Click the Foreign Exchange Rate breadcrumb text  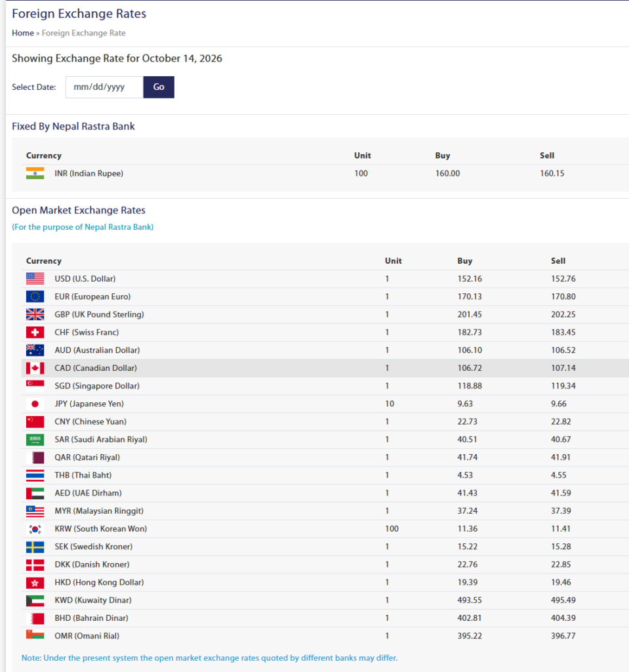click(83, 33)
